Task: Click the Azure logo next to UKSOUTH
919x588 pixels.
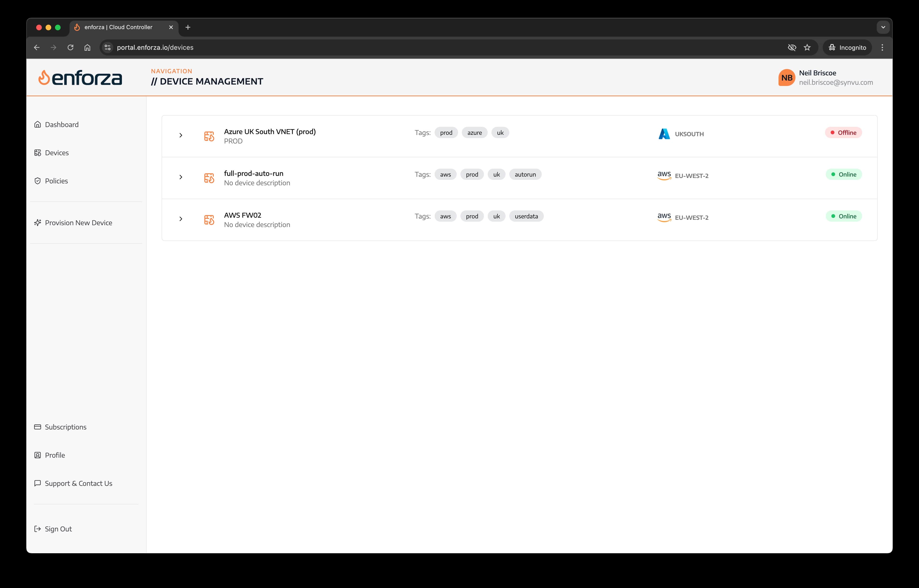Action: [x=664, y=134]
